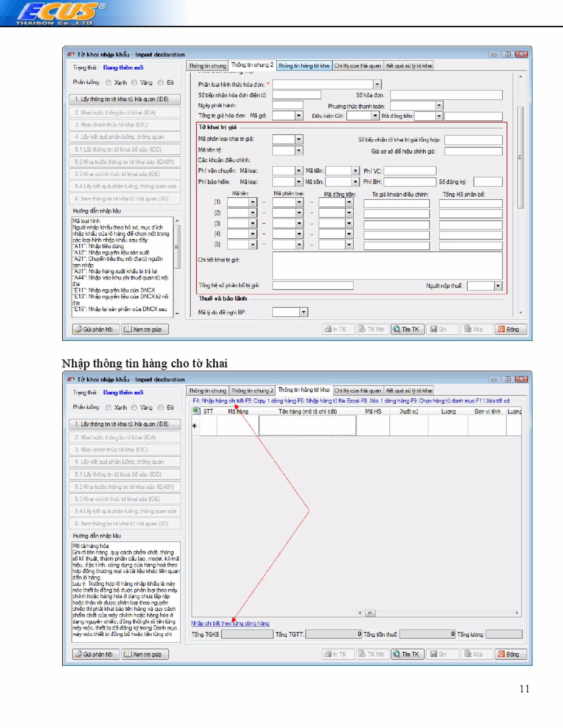Click Đóng close button in upper window
Image resolution: width=563 pixels, height=728 pixels.
(511, 329)
